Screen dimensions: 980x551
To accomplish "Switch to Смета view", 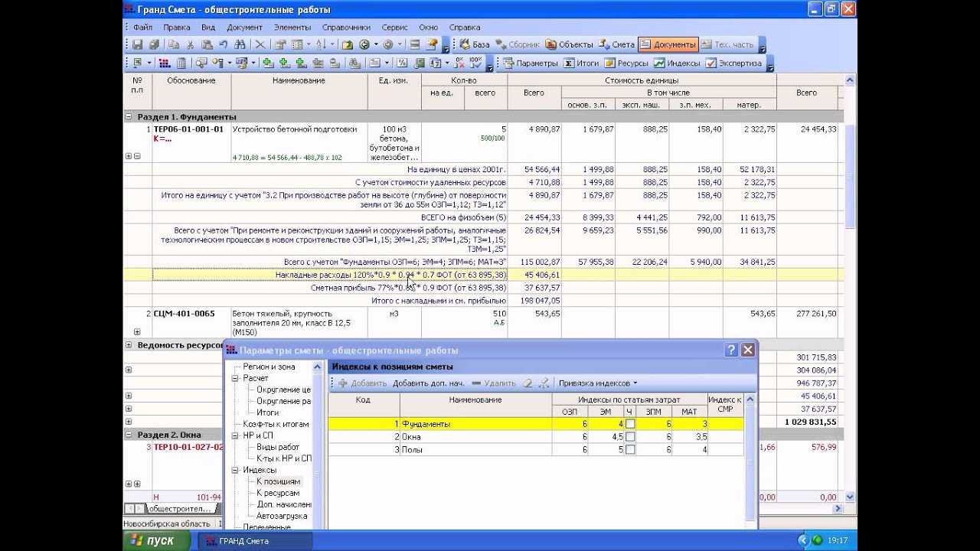I will tap(617, 44).
